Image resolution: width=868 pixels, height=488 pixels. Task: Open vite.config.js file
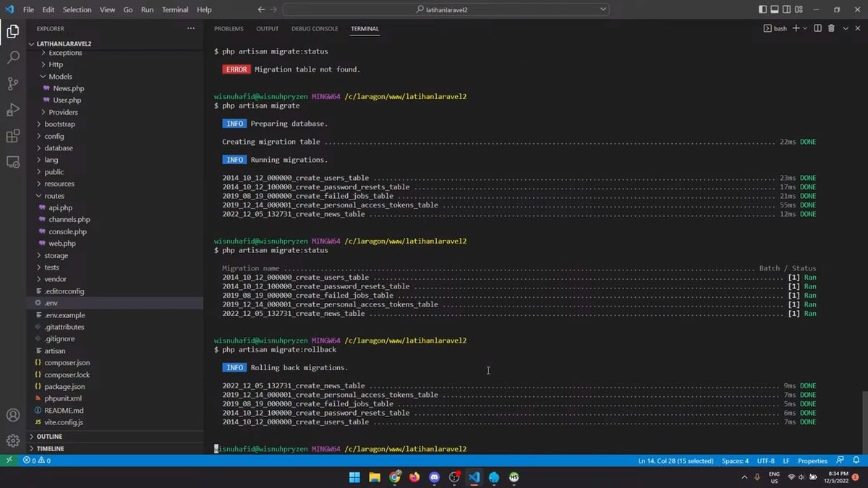pyautogui.click(x=64, y=422)
